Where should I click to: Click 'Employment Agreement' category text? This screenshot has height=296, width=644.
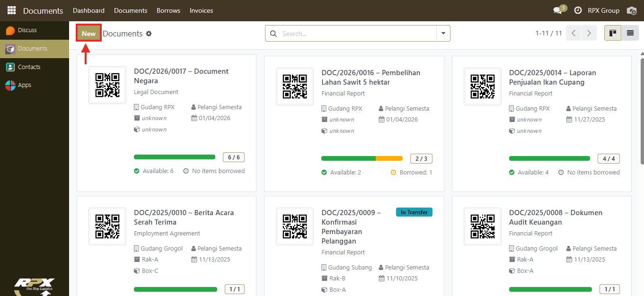coord(167,234)
